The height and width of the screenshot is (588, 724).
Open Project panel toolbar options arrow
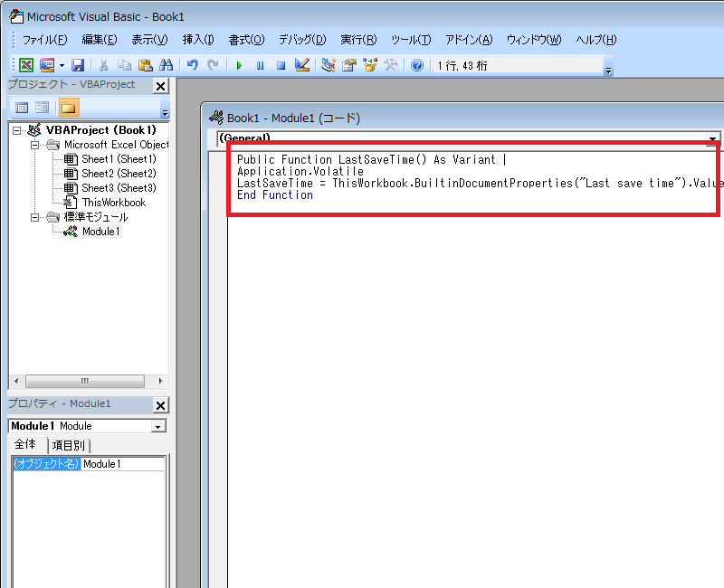click(x=166, y=112)
